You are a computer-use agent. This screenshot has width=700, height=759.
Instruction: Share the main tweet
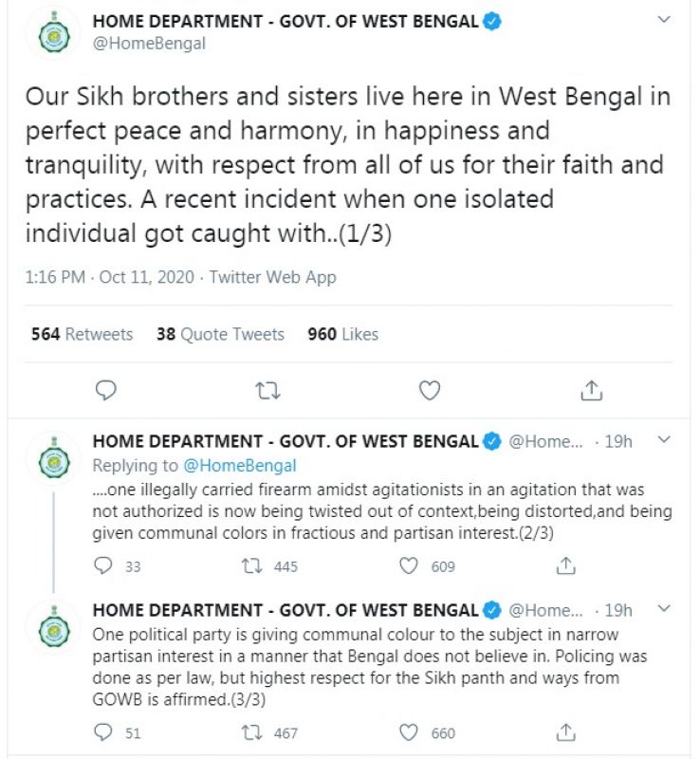(x=591, y=390)
